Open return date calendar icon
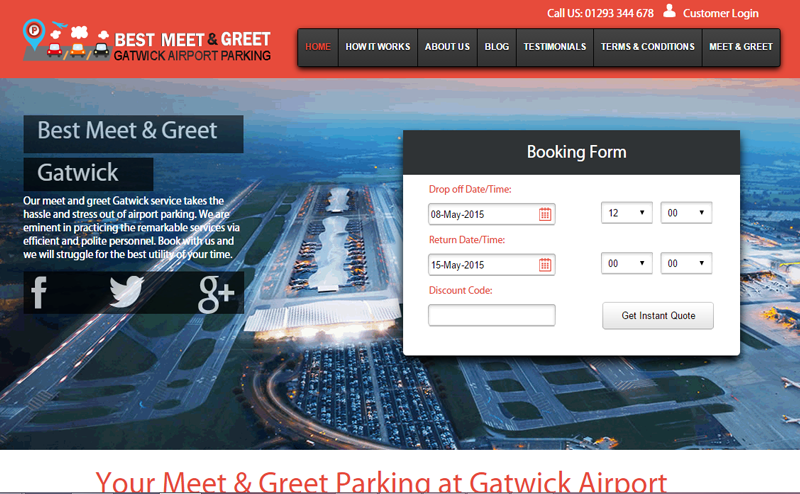The height and width of the screenshot is (494, 800). [545, 265]
